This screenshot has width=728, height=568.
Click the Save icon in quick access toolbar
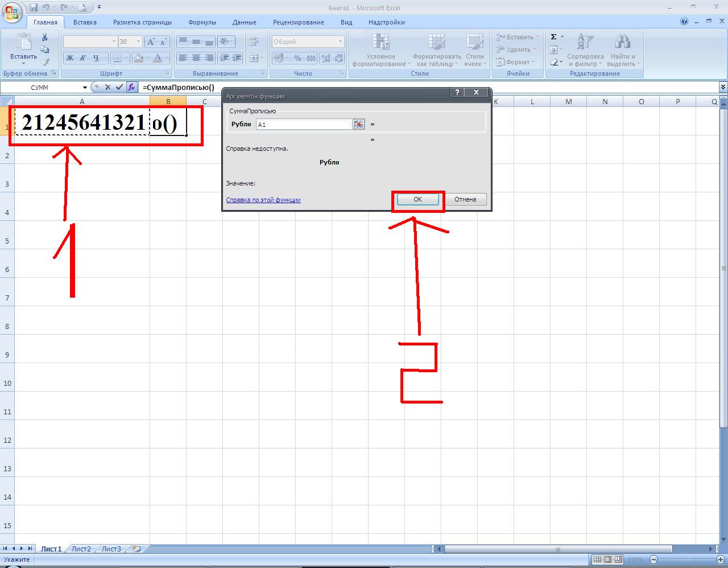click(x=34, y=7)
